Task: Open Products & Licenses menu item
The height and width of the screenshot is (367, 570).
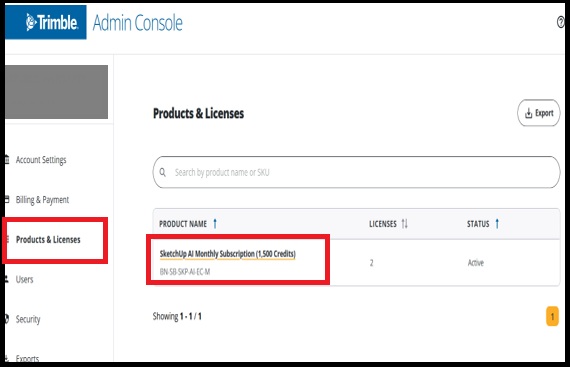Action: tap(48, 239)
